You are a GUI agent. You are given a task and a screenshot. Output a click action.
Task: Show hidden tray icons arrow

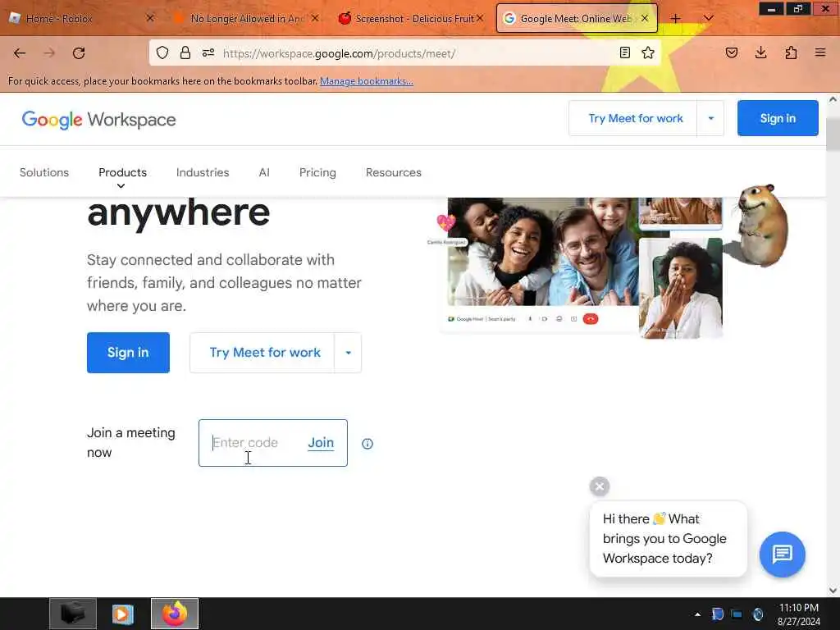tap(697, 614)
